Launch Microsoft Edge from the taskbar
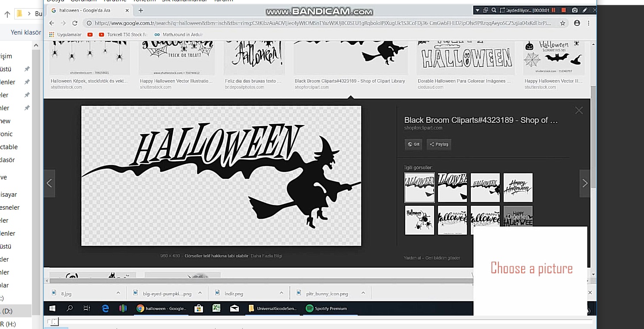This screenshot has width=644, height=329. tap(105, 308)
